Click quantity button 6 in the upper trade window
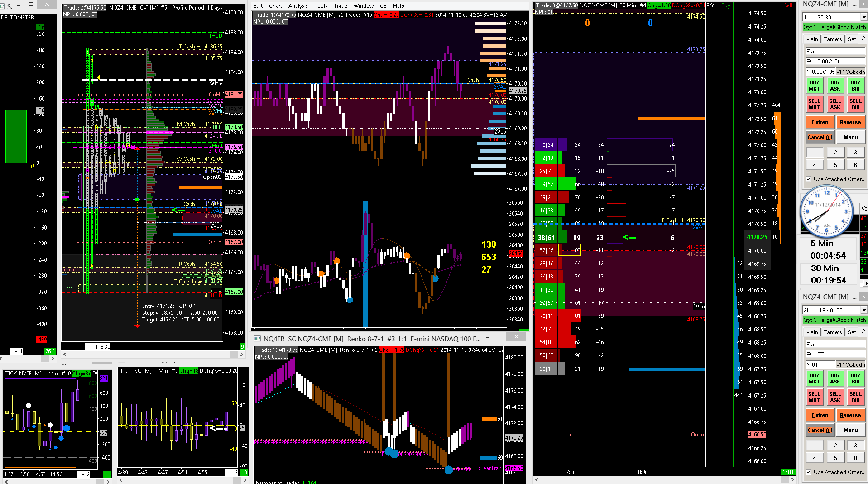 click(x=855, y=165)
